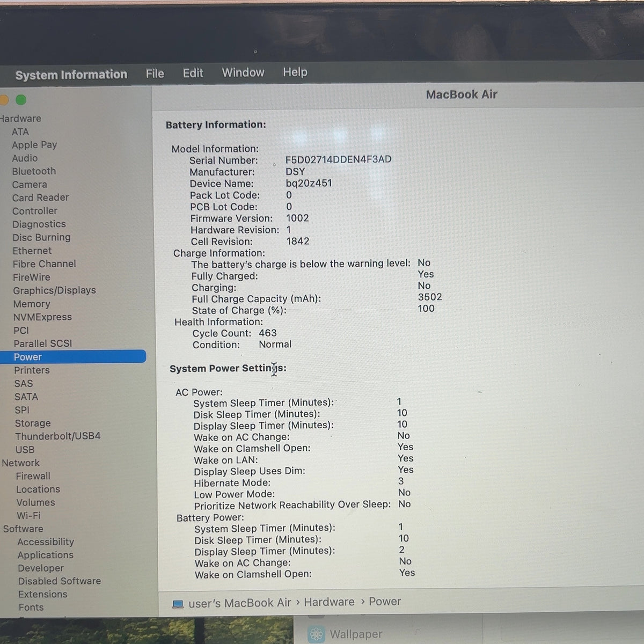This screenshot has height=644, width=644.
Task: Click Power in the path bar
Action: click(x=385, y=602)
